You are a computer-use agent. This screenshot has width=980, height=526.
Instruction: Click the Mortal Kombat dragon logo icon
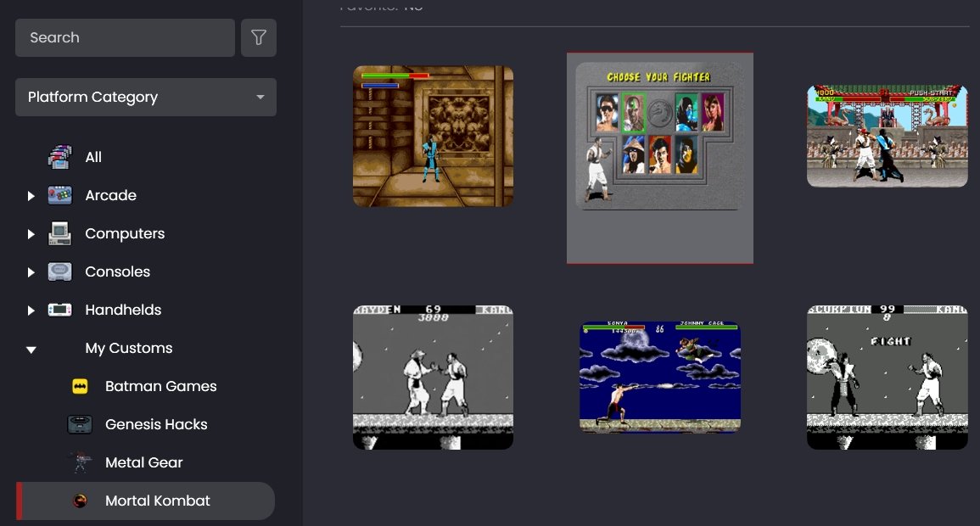click(80, 501)
